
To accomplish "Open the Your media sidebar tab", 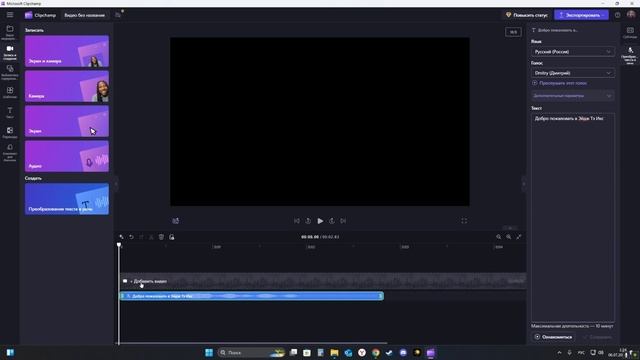I will tap(10, 33).
